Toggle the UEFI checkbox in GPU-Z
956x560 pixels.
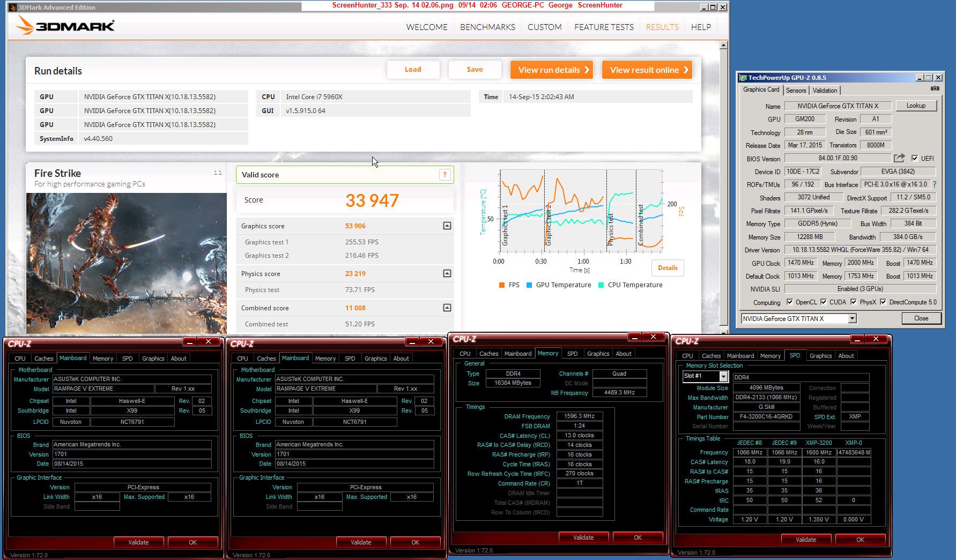click(x=915, y=158)
